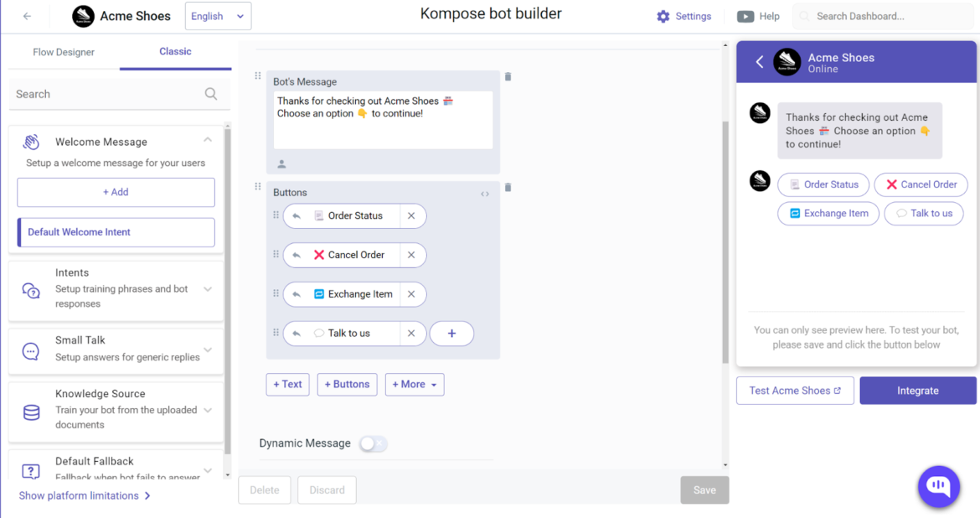Click the Intents chat bubbles icon
Viewport: 980px width, 518px height.
pos(31,291)
